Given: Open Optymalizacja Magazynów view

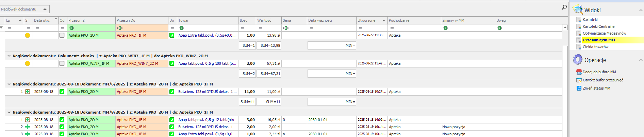Looking at the screenshot, I should (x=604, y=33).
